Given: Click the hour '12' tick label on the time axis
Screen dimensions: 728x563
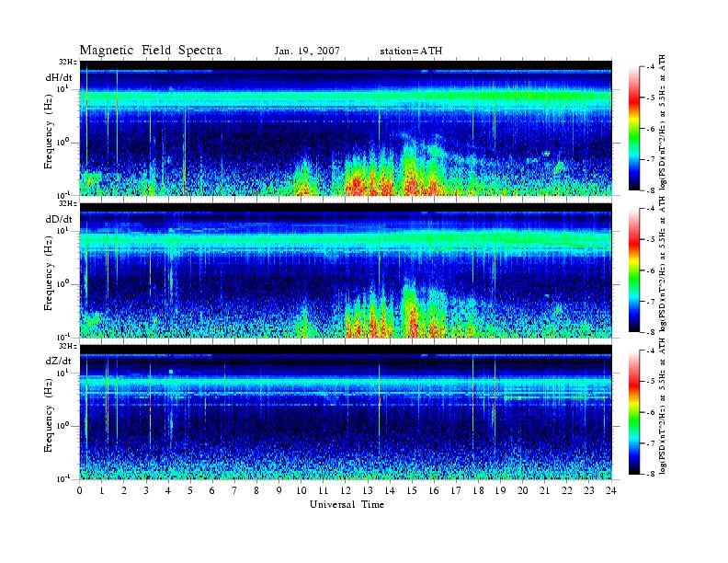Looking at the screenshot, I should click(346, 490).
